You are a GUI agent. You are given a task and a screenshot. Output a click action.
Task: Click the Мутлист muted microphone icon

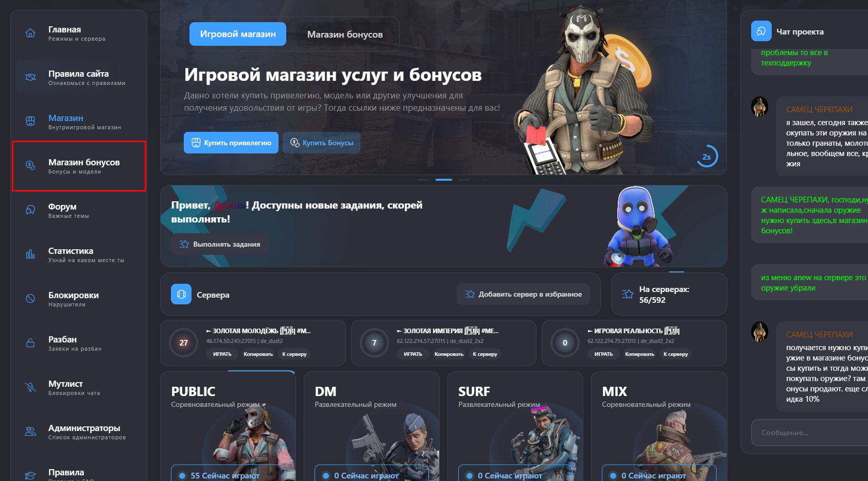coord(30,387)
